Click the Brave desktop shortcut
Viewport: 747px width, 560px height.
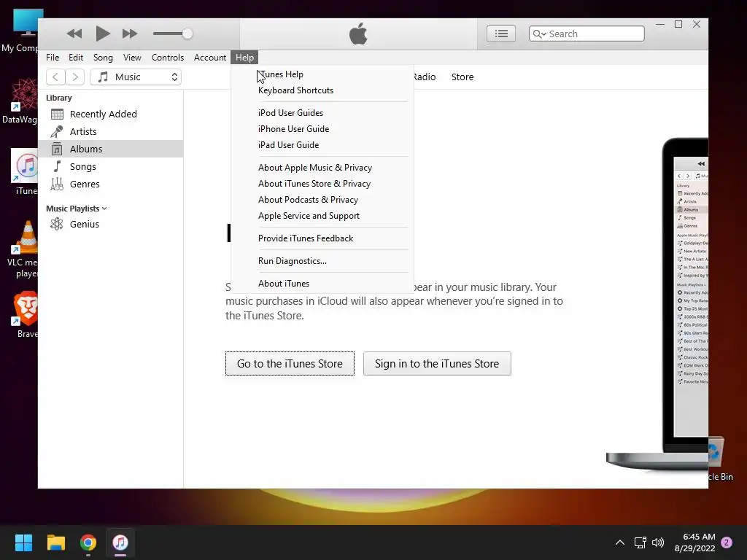coord(26,314)
